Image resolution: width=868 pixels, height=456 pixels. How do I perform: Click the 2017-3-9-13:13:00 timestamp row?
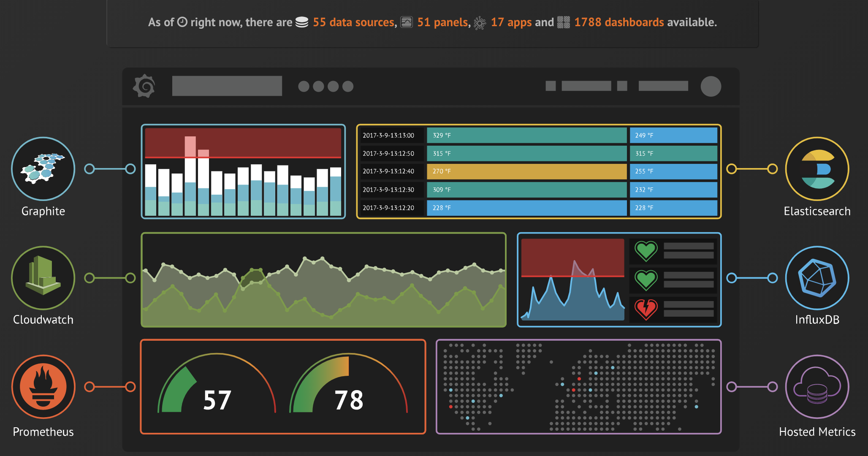tap(388, 136)
